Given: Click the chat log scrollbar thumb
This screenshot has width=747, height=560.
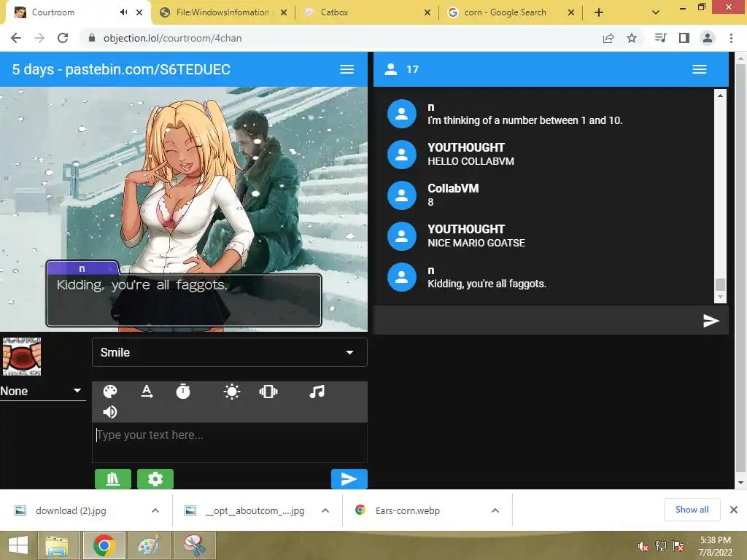Looking at the screenshot, I should [720, 284].
